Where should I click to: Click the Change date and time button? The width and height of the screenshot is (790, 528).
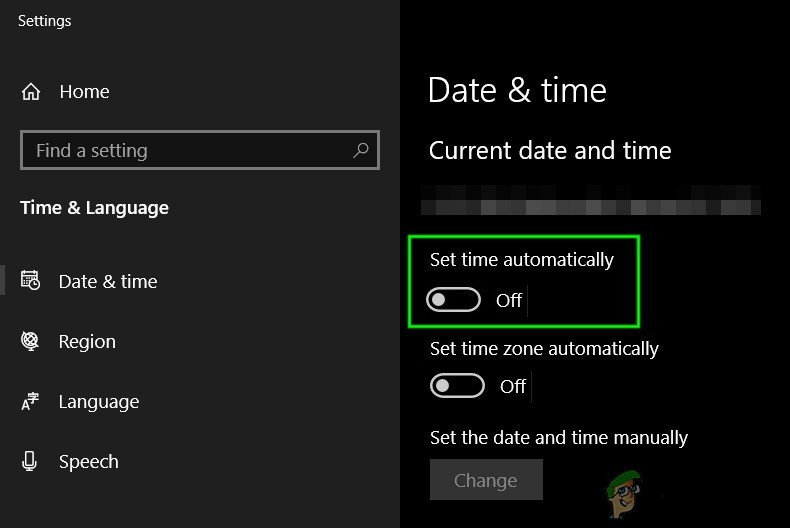click(486, 480)
